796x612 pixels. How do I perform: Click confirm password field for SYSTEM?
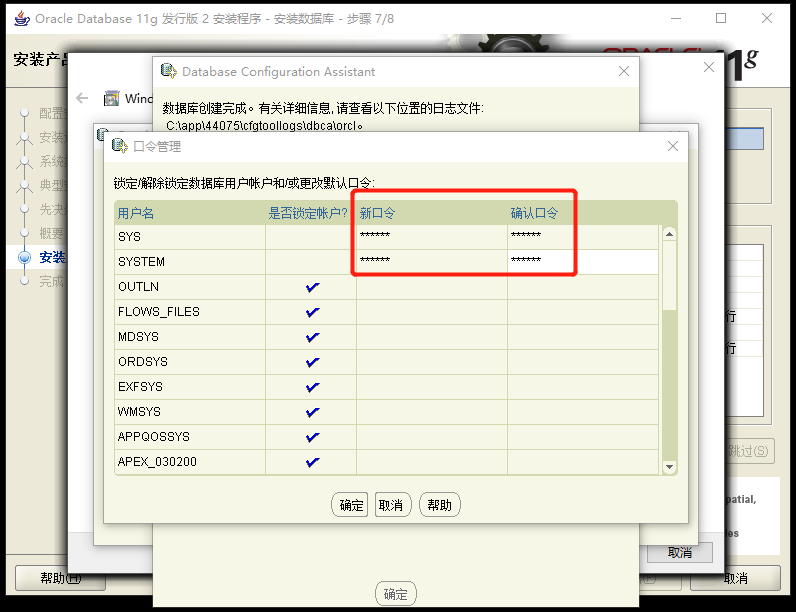click(583, 262)
